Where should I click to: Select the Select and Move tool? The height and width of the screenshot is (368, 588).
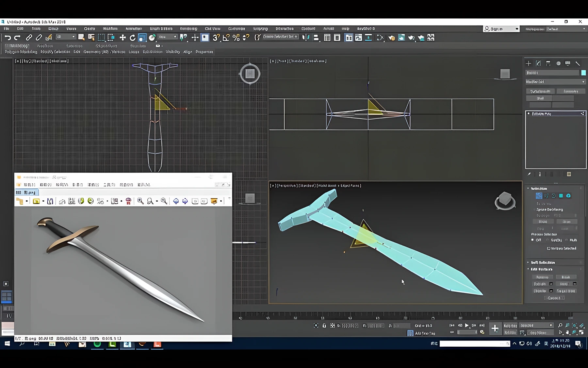[122, 38]
